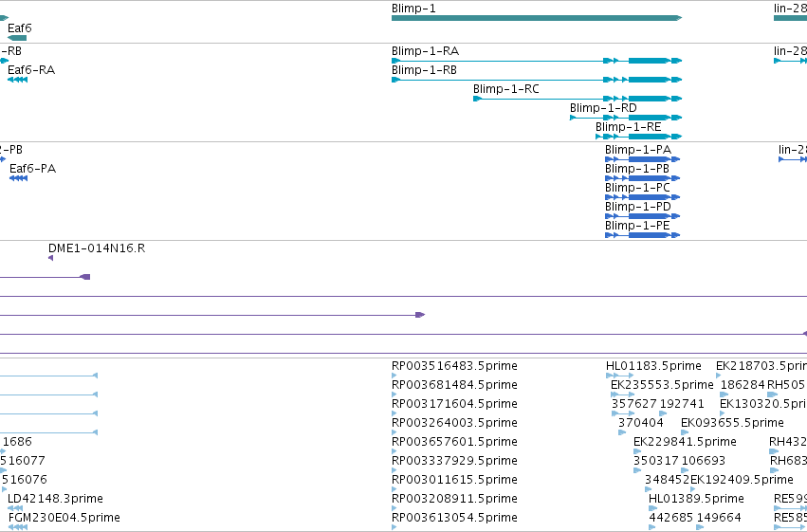Open the HL01389.5prime EST label
Viewport: 807px width, 532px height.
point(696,499)
